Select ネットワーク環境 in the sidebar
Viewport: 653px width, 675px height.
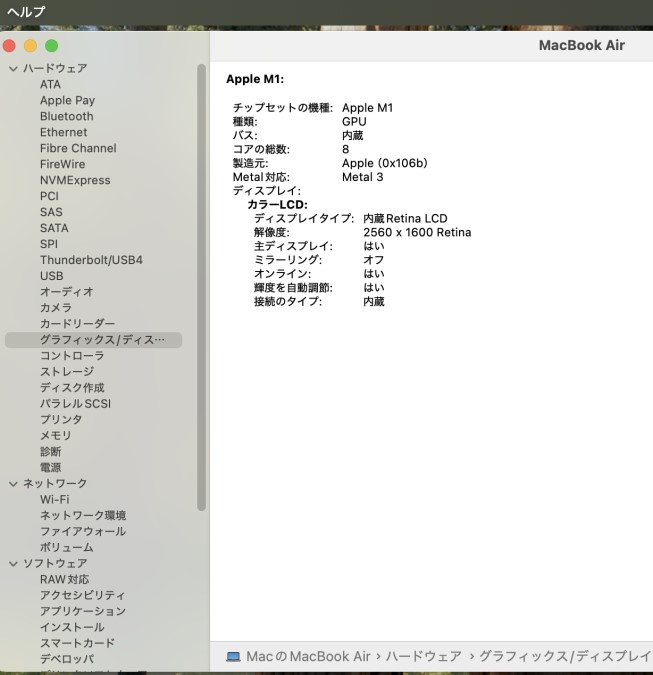pos(83,515)
